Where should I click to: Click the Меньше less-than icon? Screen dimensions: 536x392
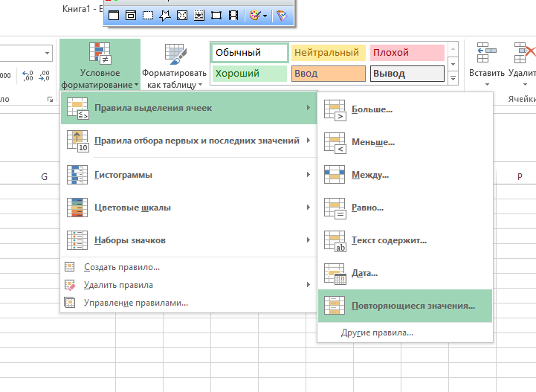point(335,143)
